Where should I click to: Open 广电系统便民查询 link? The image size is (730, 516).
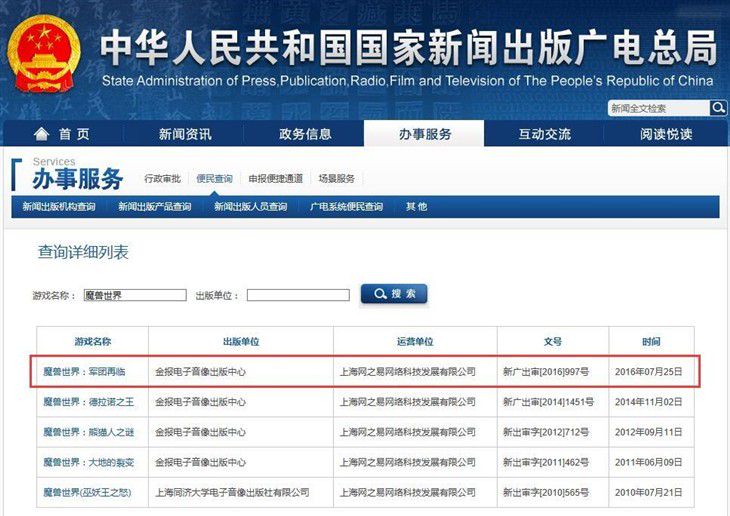click(346, 206)
